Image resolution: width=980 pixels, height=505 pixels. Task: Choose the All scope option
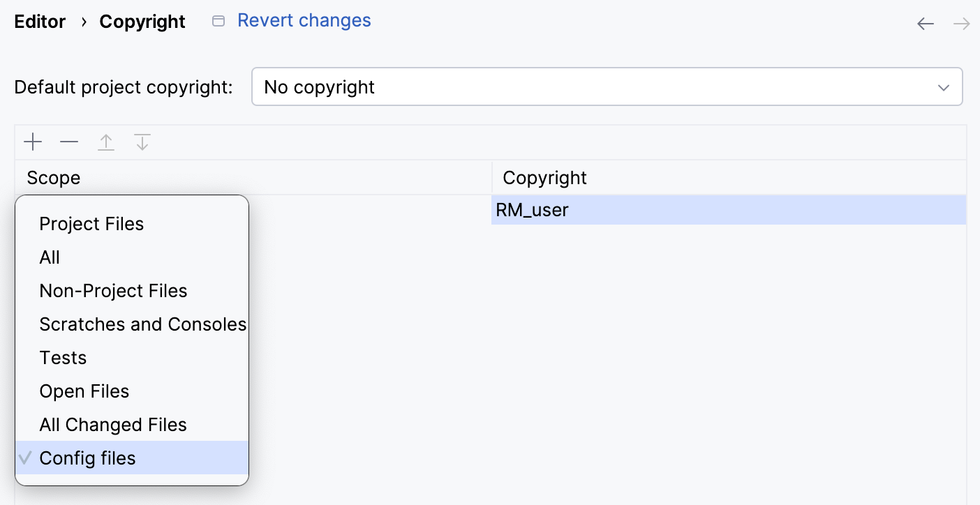[50, 257]
